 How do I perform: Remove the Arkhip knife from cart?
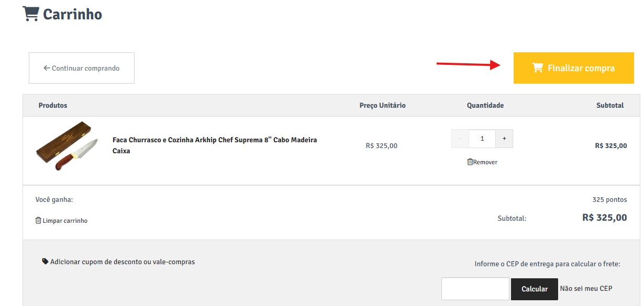(x=482, y=162)
